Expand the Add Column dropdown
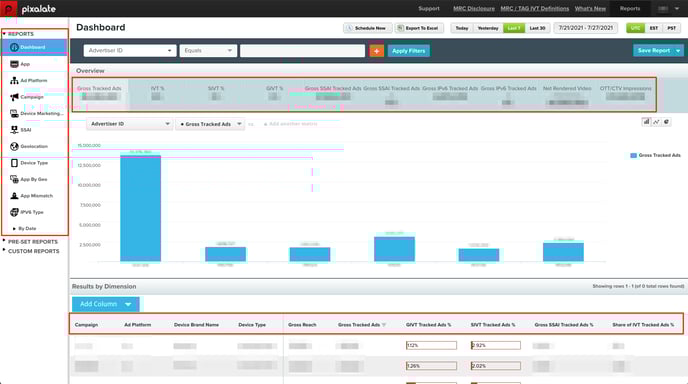The image size is (688, 384). coord(106,304)
